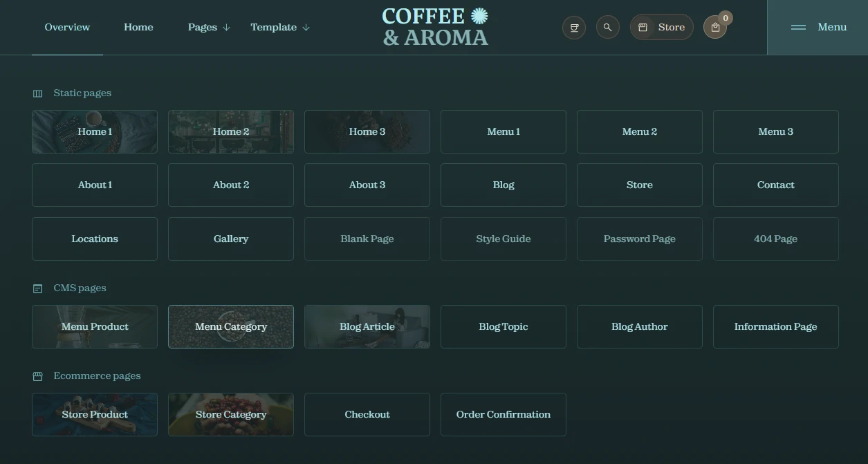Open the Order Confirmation page
Screen dimensions: 868x464
point(504,414)
